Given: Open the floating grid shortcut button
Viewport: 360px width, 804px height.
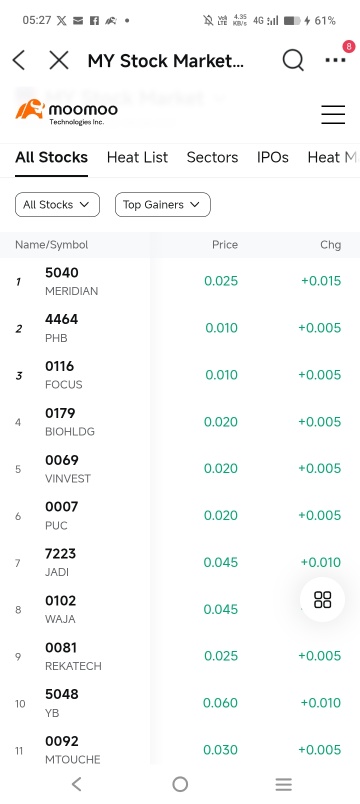Looking at the screenshot, I should click(323, 599).
